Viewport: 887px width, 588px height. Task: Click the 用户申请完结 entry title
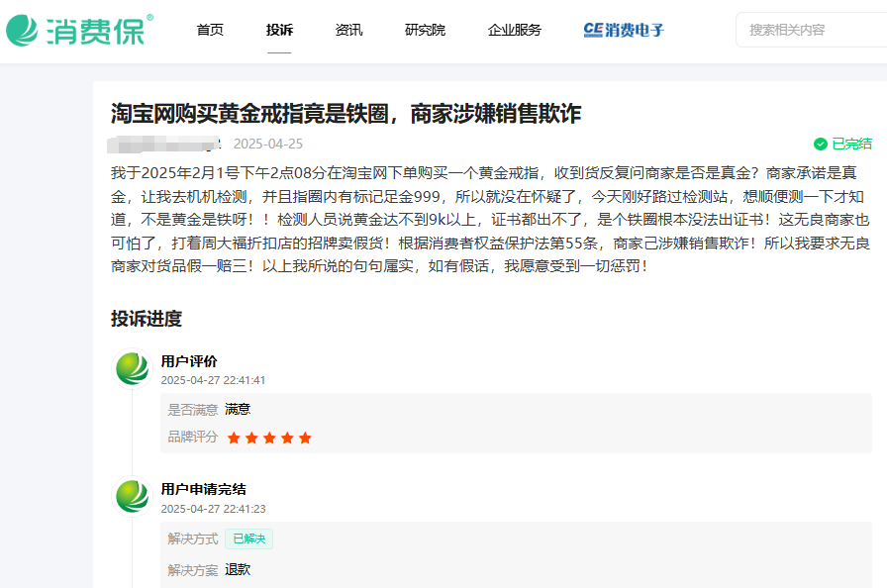[204, 489]
